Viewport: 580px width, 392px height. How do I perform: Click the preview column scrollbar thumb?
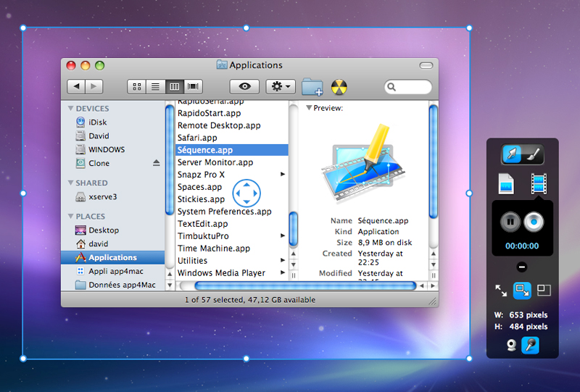coord(434,162)
